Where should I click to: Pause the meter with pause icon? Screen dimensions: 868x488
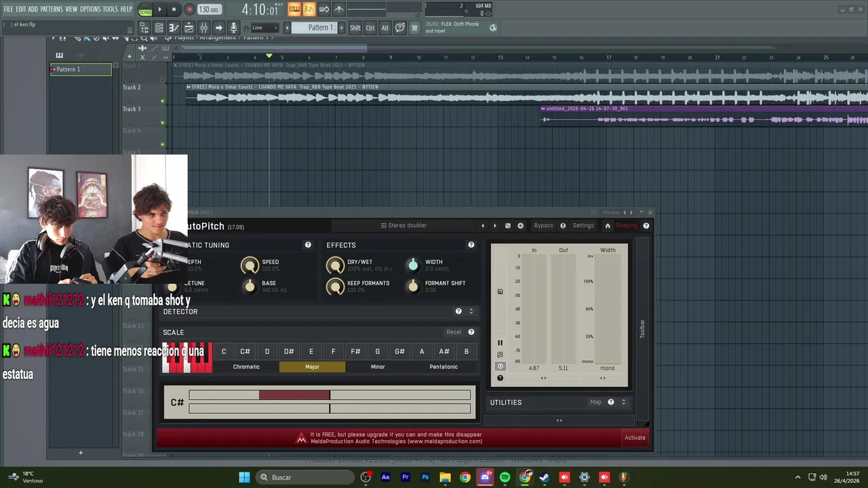tap(500, 343)
